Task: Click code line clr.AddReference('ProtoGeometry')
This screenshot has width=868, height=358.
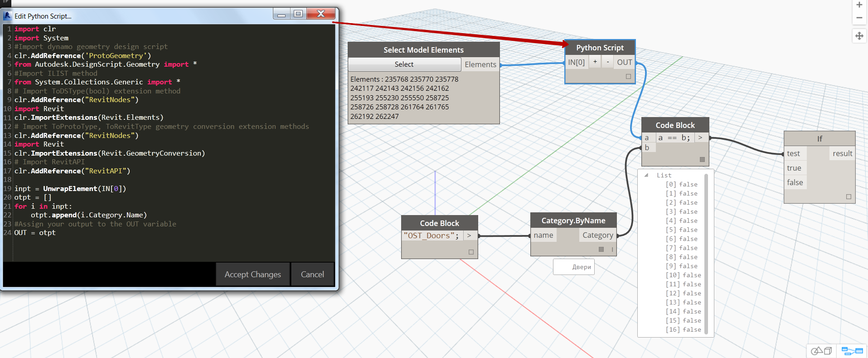Action: (82, 56)
